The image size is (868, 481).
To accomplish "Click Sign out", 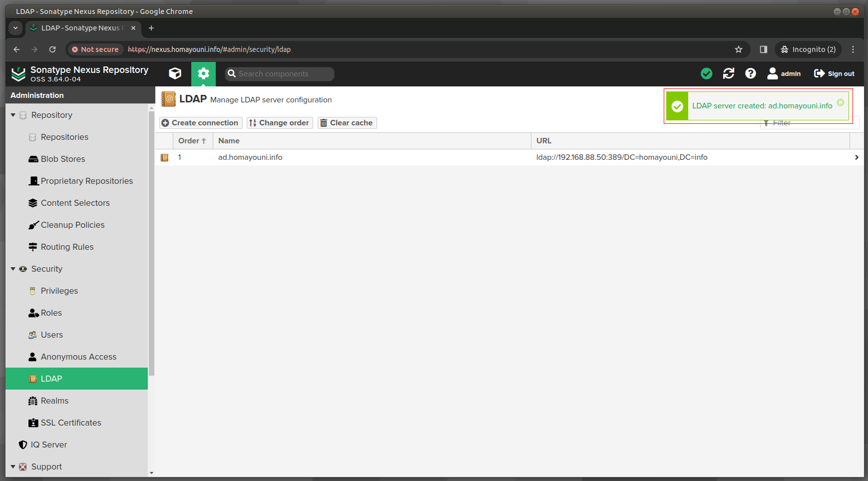I will pos(834,74).
